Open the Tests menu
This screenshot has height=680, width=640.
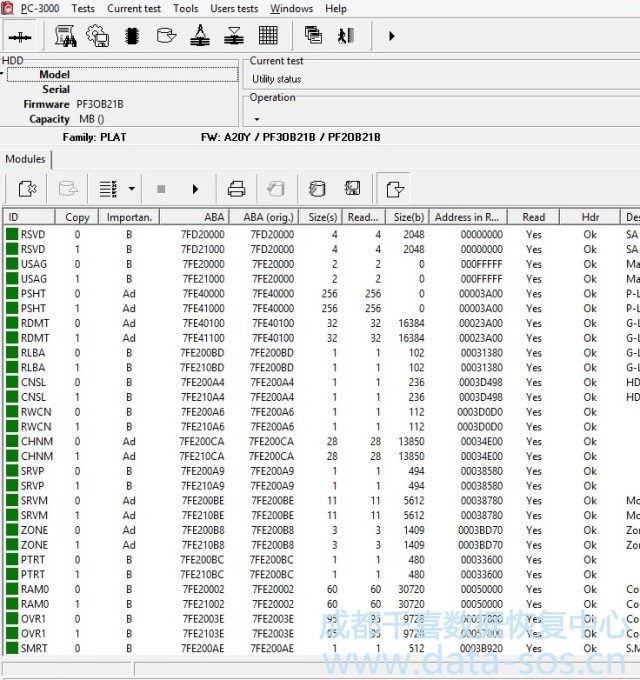click(83, 8)
